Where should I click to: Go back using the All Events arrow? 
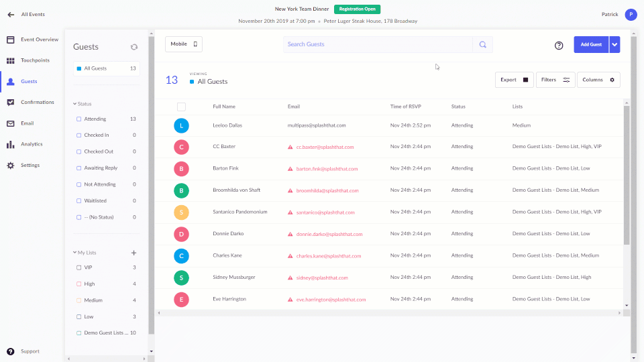11,14
